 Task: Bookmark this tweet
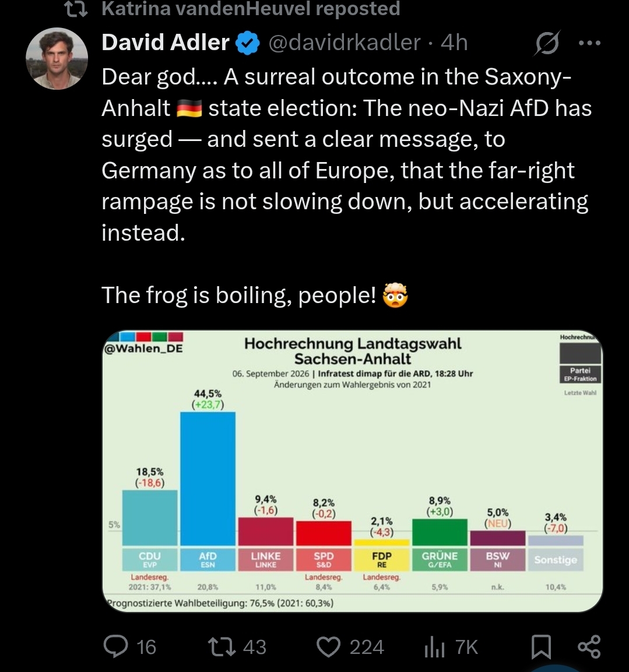tap(541, 647)
